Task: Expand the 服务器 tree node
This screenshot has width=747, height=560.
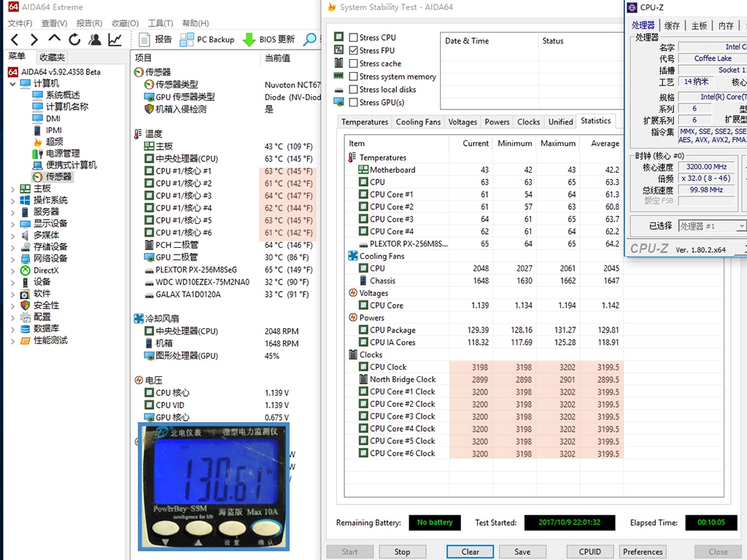Action: [x=13, y=212]
